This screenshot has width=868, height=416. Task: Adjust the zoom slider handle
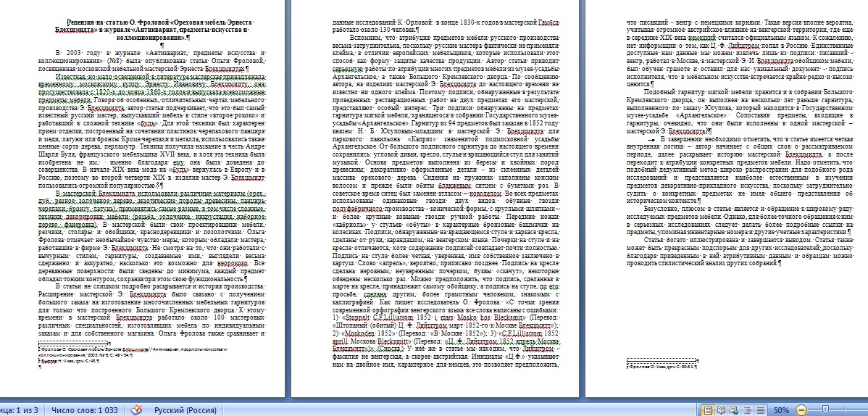click(x=825, y=409)
